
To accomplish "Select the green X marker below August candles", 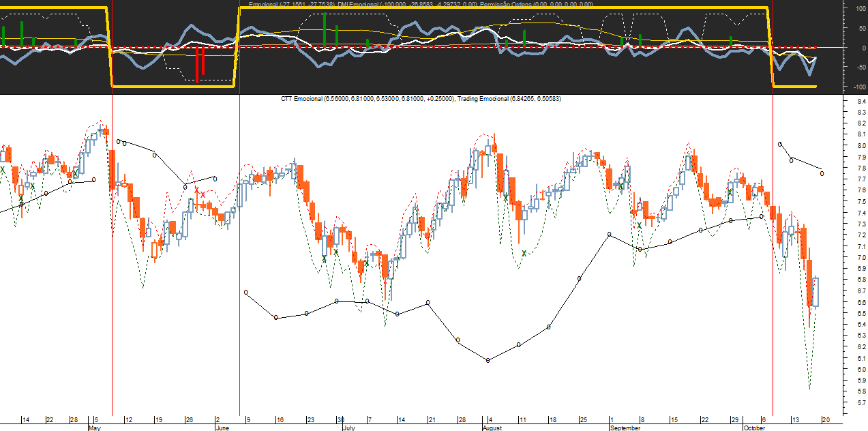I will pyautogui.click(x=524, y=253).
